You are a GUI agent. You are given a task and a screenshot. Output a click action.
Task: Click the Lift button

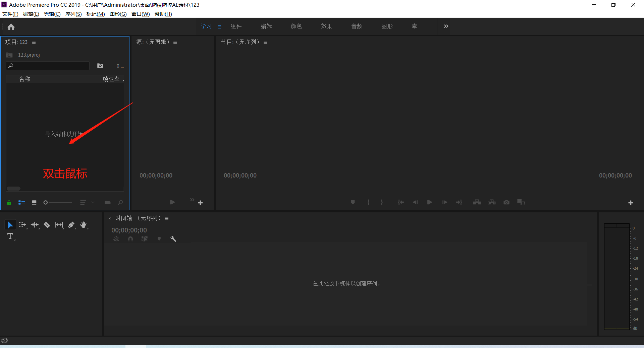[x=477, y=202]
